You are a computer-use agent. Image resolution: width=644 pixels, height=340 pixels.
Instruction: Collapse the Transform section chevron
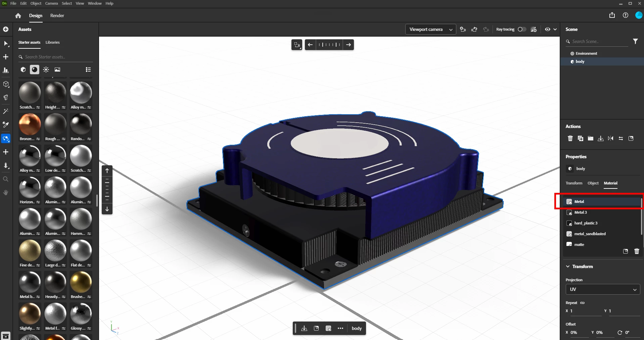point(568,266)
